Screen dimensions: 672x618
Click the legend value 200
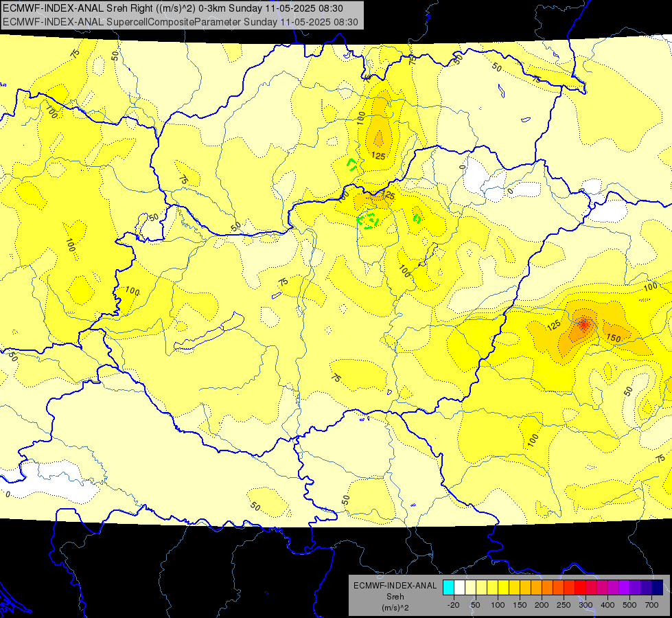coord(542,605)
